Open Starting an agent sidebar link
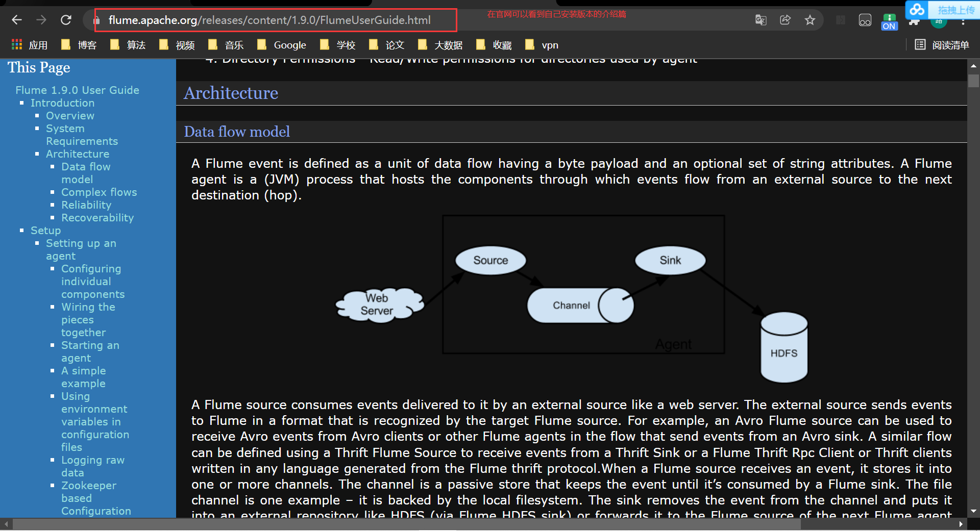This screenshot has height=531, width=980. [x=90, y=351]
